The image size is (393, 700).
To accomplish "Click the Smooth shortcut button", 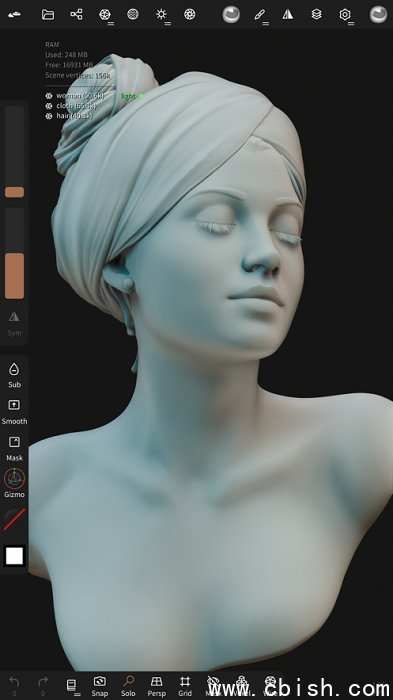I will pyautogui.click(x=14, y=412).
